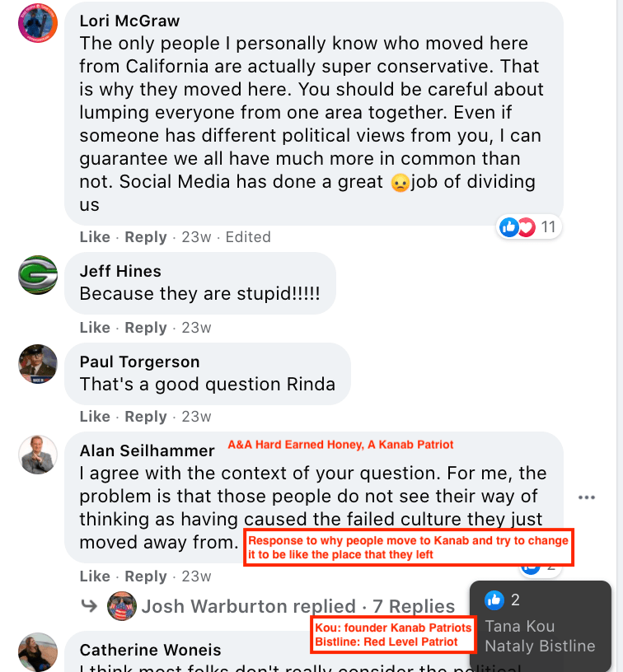Reply to Jeff Hines' comment
This screenshot has height=672, width=623.
[x=145, y=328]
